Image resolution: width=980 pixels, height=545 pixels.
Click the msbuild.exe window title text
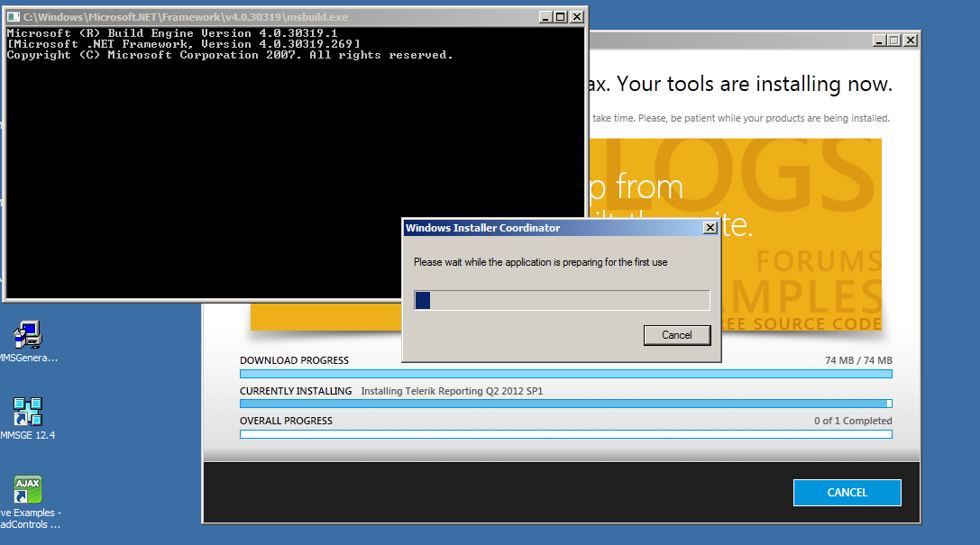click(x=186, y=17)
